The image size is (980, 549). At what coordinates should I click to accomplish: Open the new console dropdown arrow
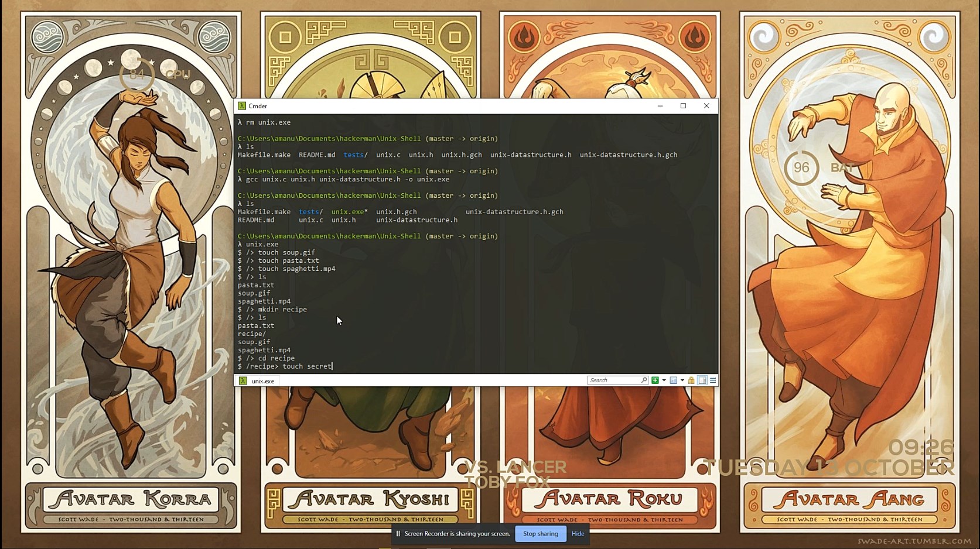click(664, 380)
